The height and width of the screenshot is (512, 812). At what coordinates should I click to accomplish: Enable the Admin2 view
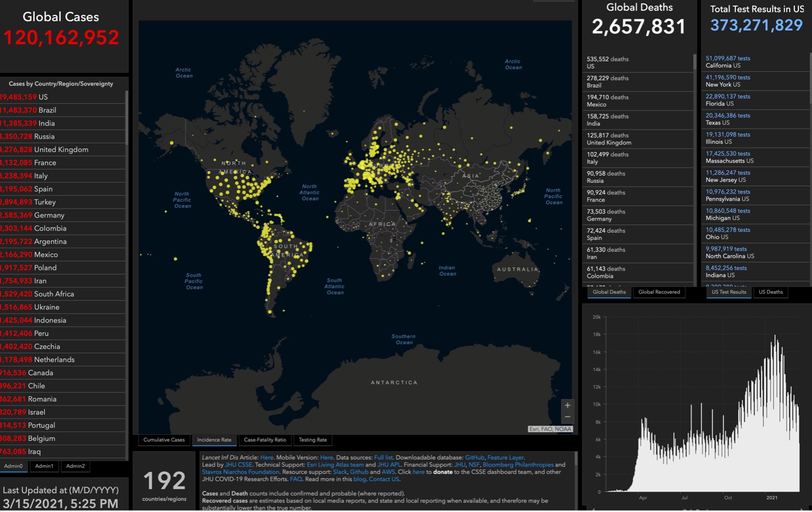tap(75, 466)
